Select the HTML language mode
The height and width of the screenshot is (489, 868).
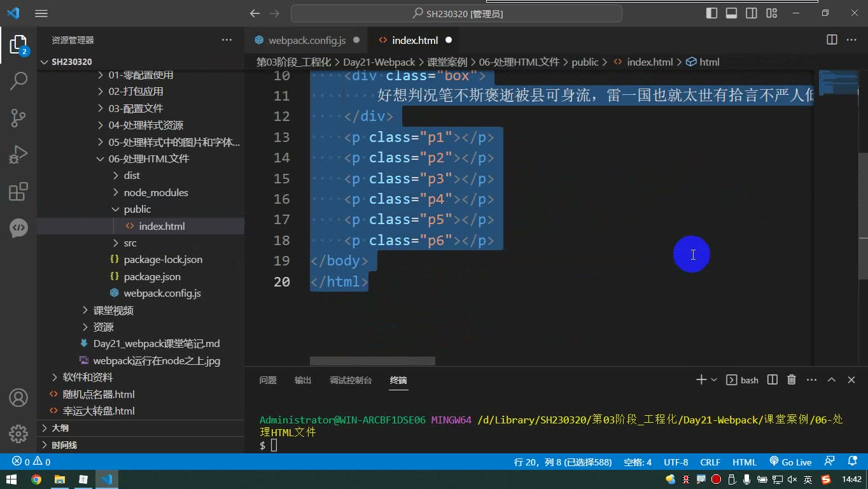point(745,462)
